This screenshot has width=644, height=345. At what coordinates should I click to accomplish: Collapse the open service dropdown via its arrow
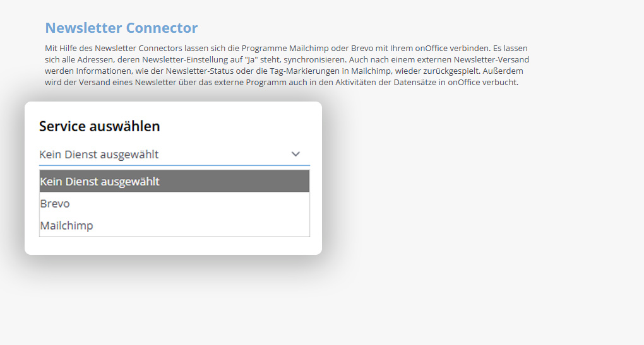tap(295, 154)
